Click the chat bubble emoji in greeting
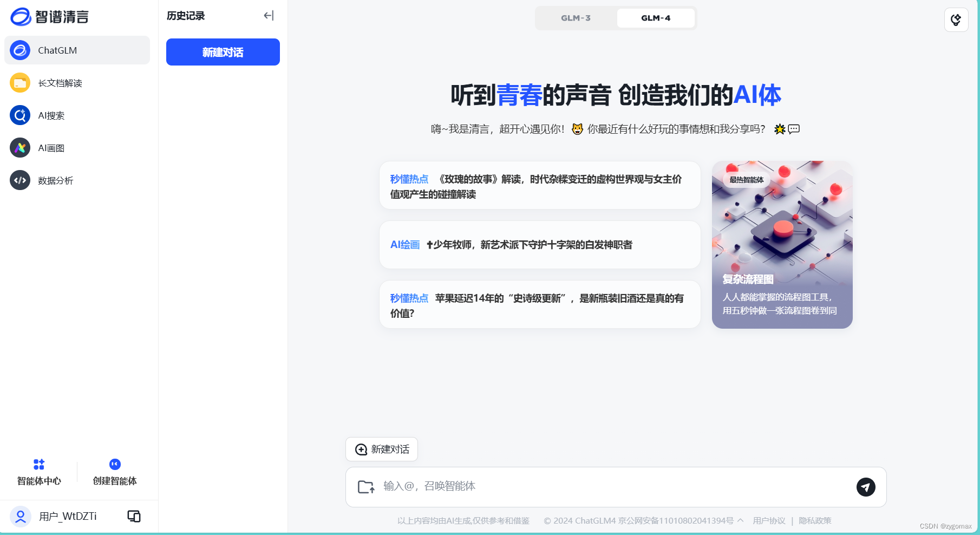 point(794,129)
